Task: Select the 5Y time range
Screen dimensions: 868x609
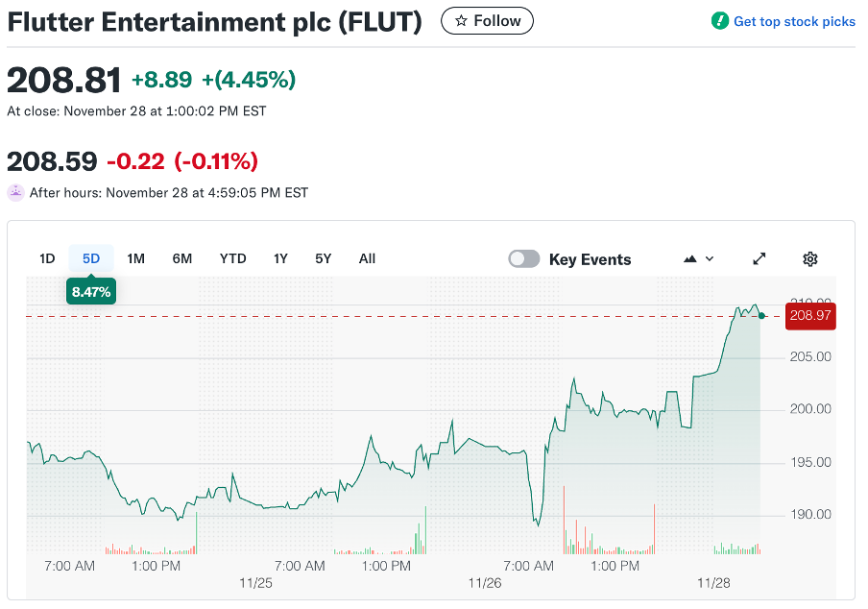Action: (x=323, y=258)
